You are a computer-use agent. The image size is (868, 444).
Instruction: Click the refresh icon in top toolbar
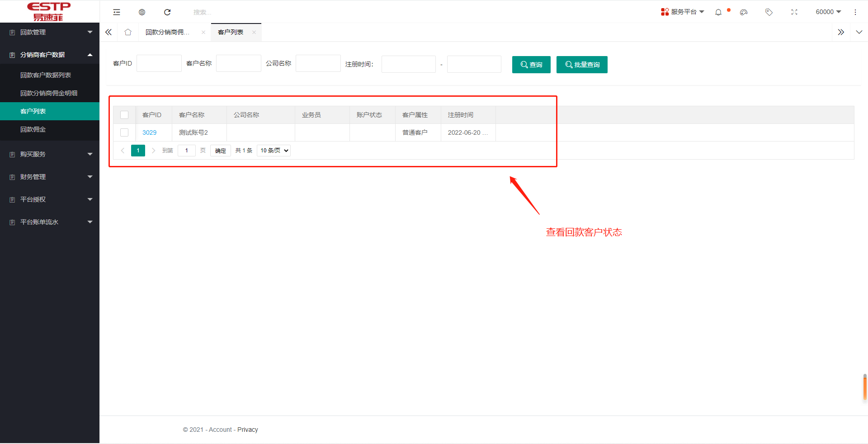tap(167, 12)
